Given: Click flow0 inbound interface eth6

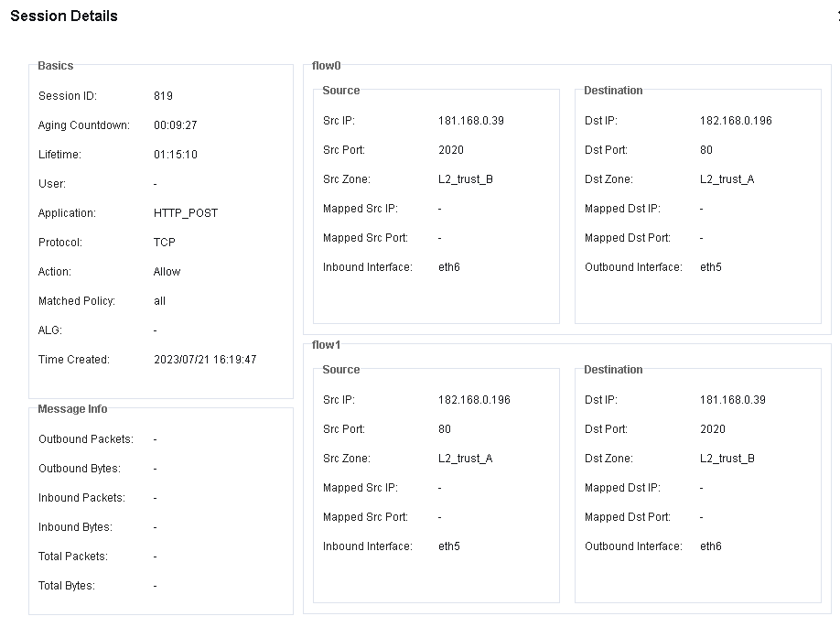Looking at the screenshot, I should click(449, 267).
